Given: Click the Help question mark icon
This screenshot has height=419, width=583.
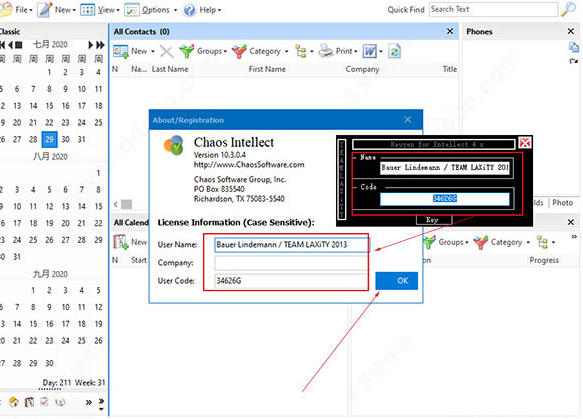Looking at the screenshot, I should (189, 10).
